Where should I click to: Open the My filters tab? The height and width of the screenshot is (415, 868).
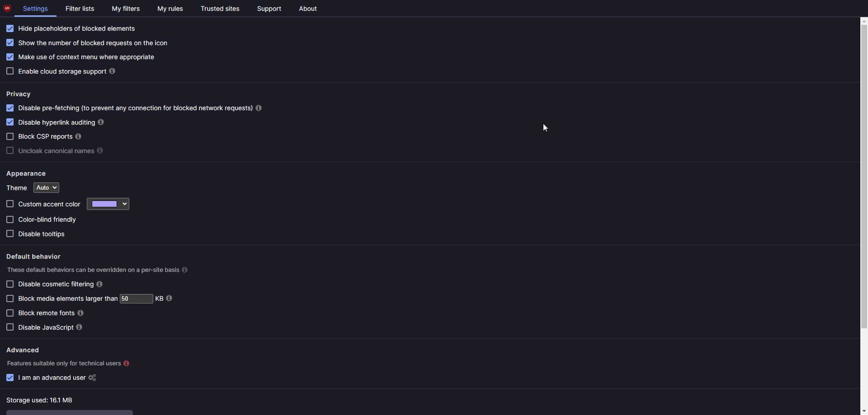click(x=126, y=9)
